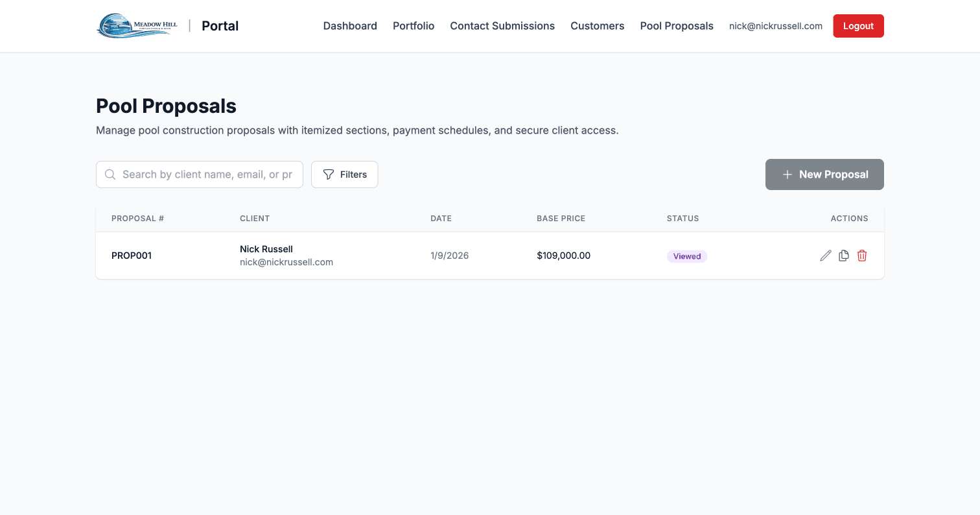
Task: Click client name Nick Russell
Action: coord(266,249)
